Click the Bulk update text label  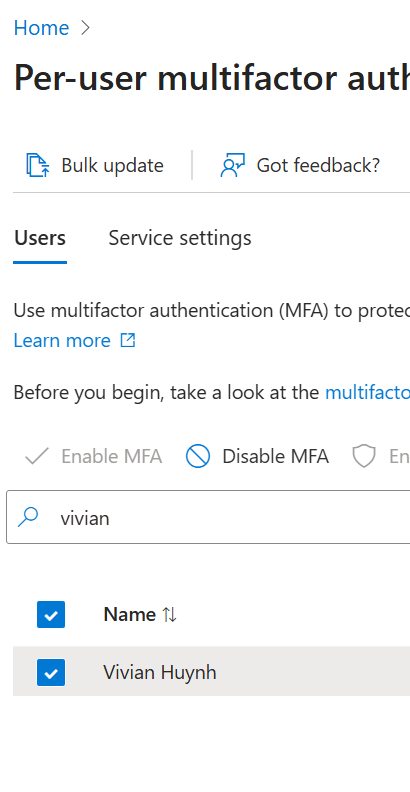113,165
